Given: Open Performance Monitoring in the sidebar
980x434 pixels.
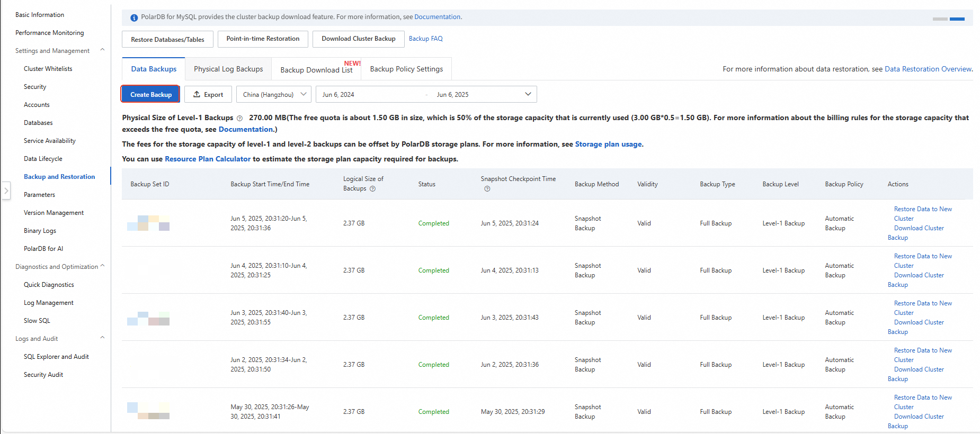Looking at the screenshot, I should click(49, 33).
